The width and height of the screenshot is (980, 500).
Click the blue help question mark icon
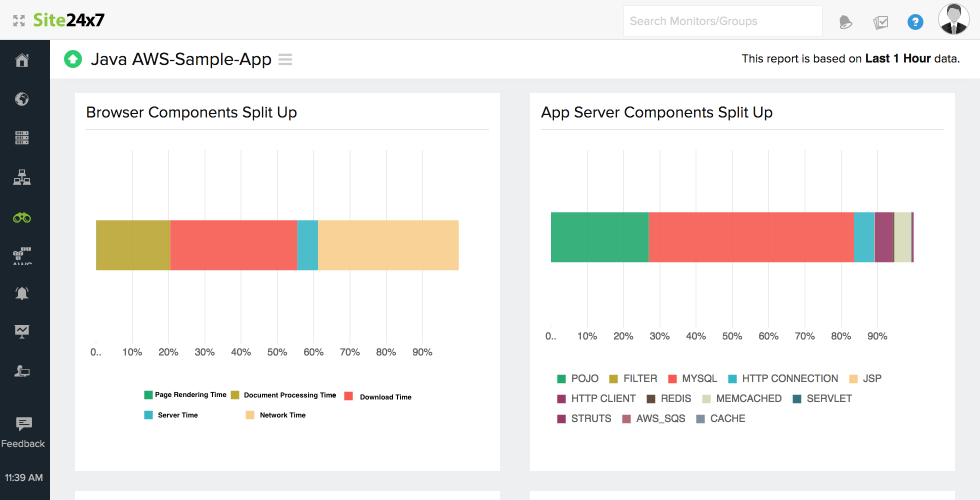915,22
